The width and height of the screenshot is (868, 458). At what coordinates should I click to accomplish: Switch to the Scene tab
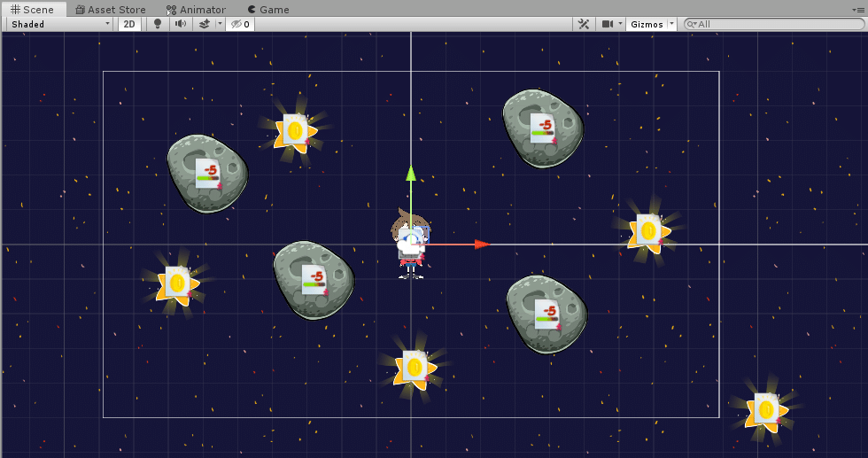click(32, 10)
